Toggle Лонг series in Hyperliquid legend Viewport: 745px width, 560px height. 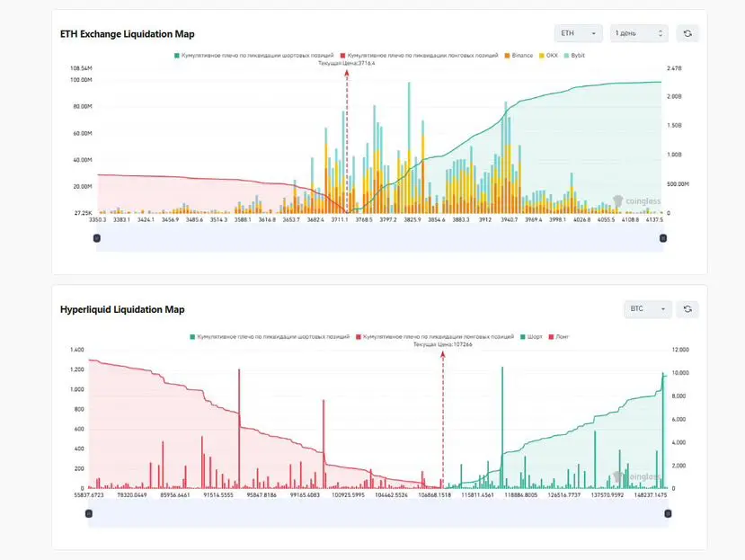(558, 336)
